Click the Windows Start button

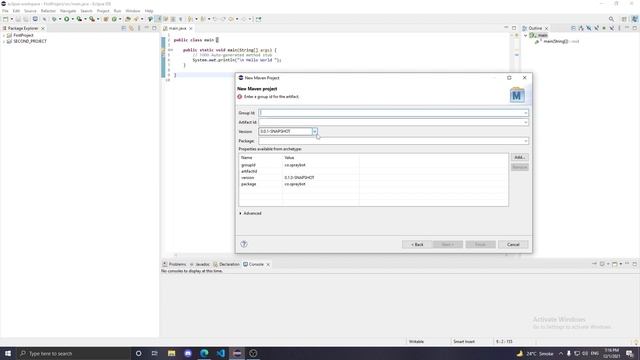(x=8, y=353)
